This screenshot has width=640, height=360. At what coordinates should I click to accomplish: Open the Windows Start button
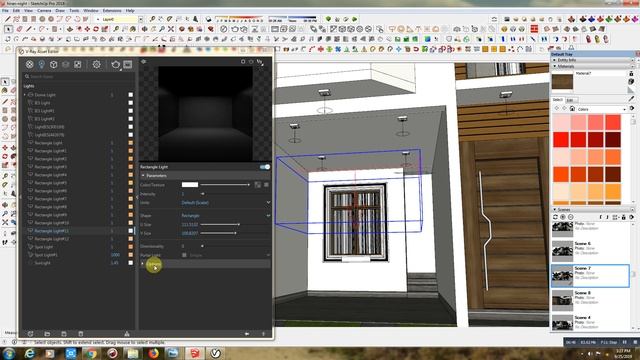tap(9, 353)
